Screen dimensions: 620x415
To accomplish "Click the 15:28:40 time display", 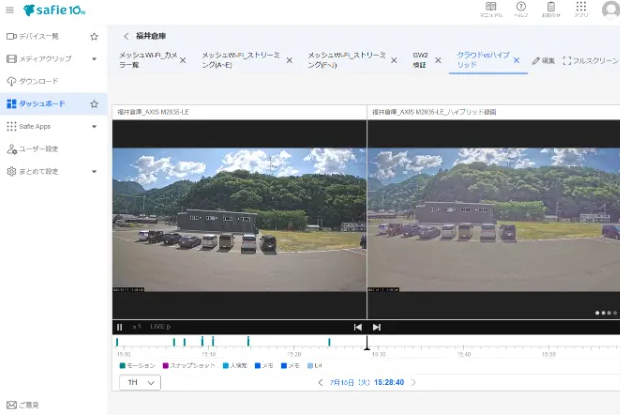I will pyautogui.click(x=389, y=383).
